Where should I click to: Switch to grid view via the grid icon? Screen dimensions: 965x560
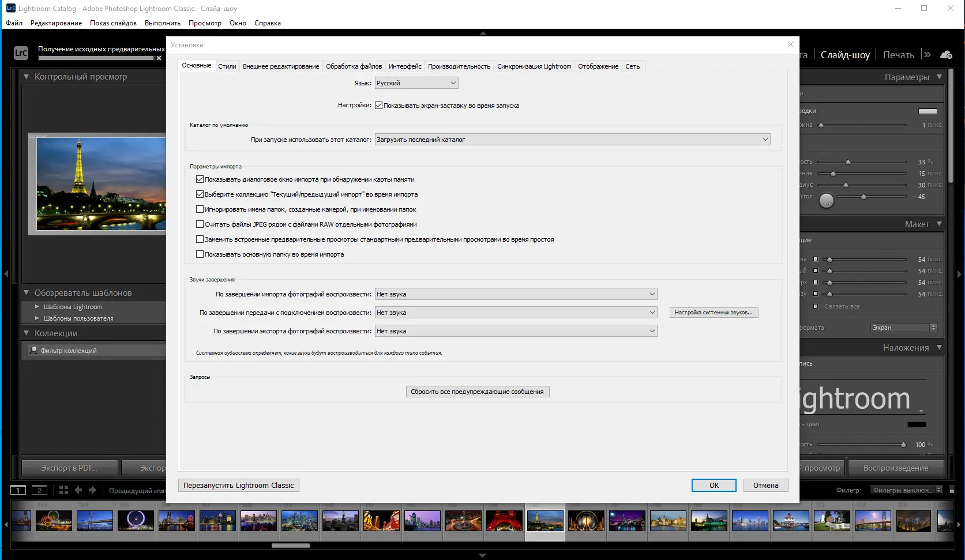pos(63,490)
